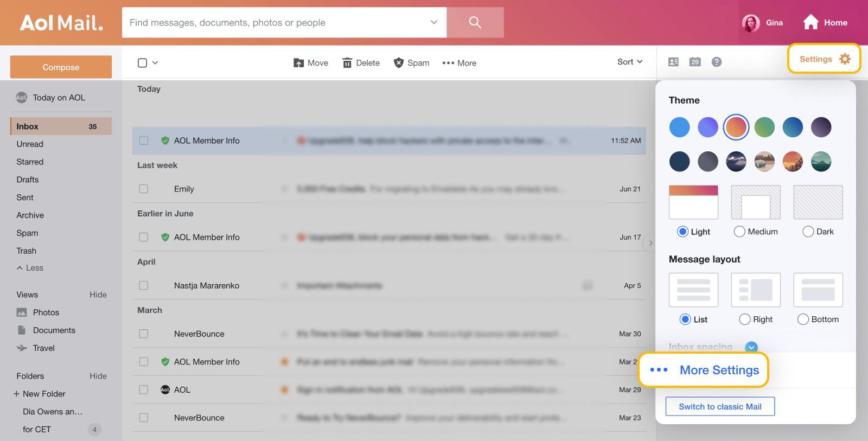Click Switch to classic Mail
Screen dimensions: 868x441
[x=720, y=406]
